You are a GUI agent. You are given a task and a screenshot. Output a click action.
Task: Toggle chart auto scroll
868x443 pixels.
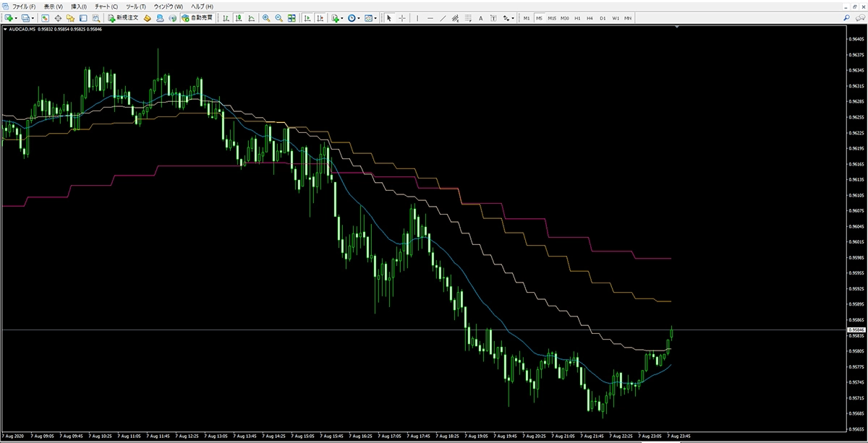coord(307,17)
